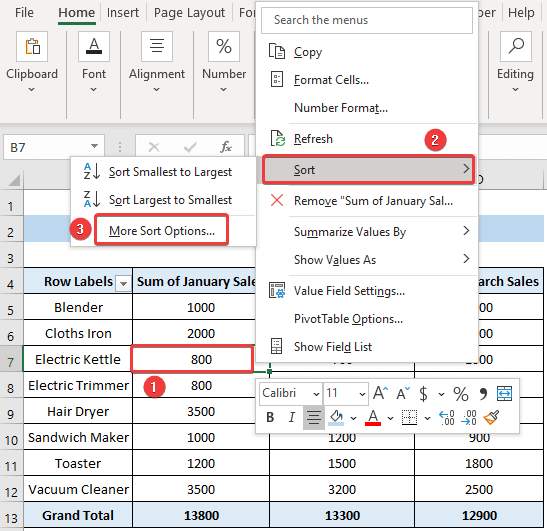
Task: Open the font color dropdown arrow
Action: pos(390,418)
